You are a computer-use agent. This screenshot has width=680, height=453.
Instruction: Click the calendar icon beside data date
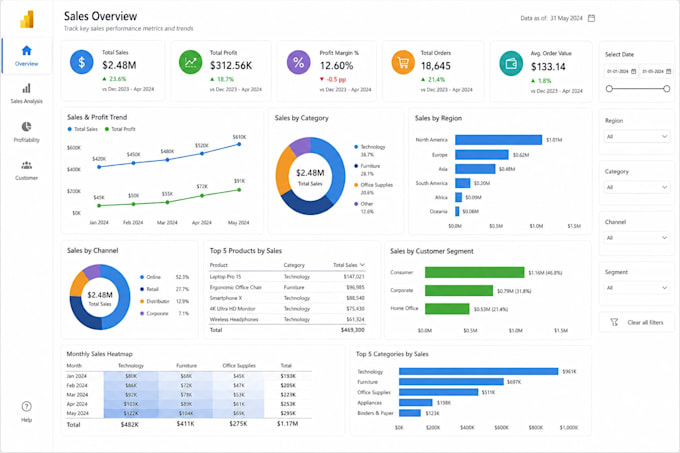(x=591, y=18)
